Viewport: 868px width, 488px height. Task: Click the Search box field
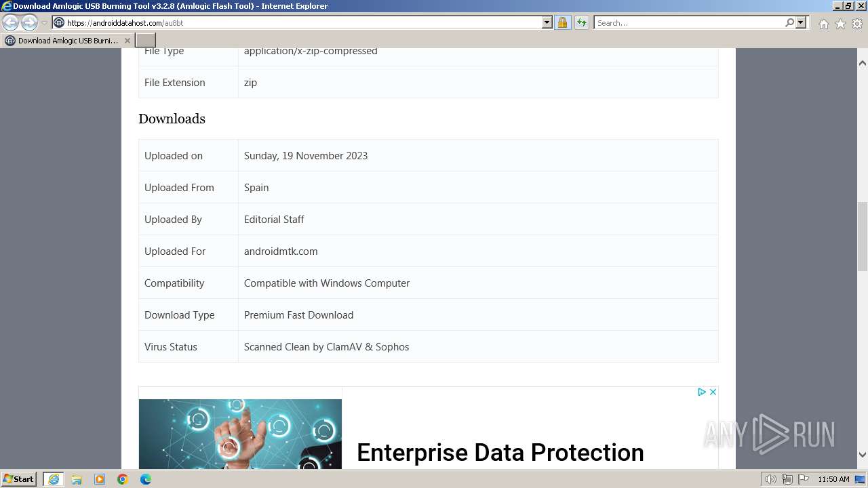tap(688, 22)
